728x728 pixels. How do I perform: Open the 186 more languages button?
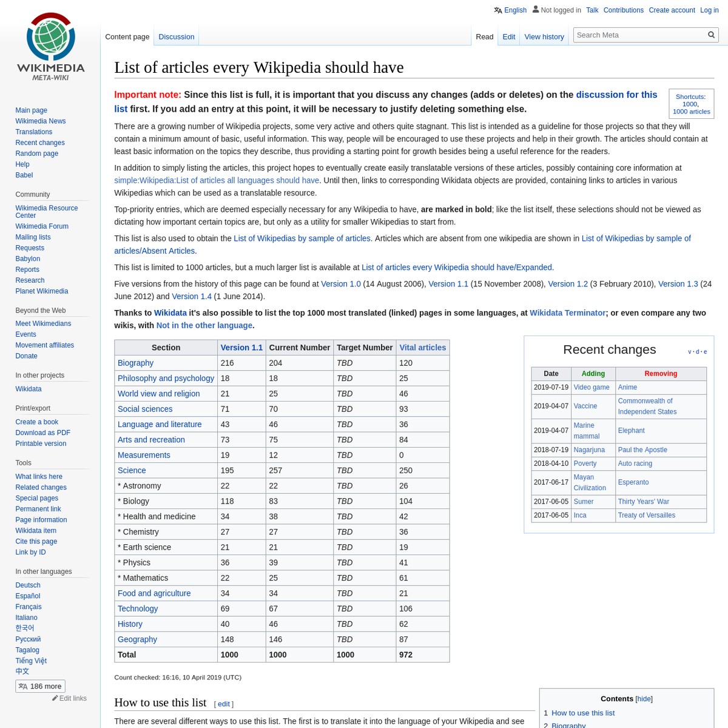point(40,686)
